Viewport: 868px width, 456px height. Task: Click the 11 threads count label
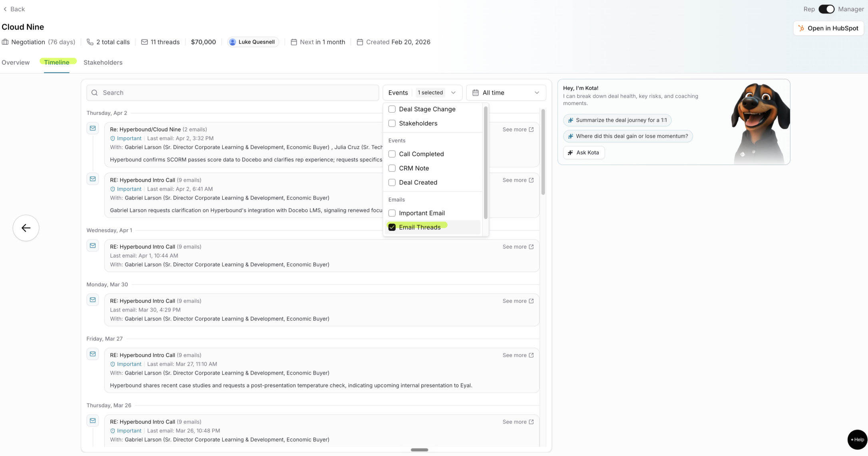coord(165,42)
